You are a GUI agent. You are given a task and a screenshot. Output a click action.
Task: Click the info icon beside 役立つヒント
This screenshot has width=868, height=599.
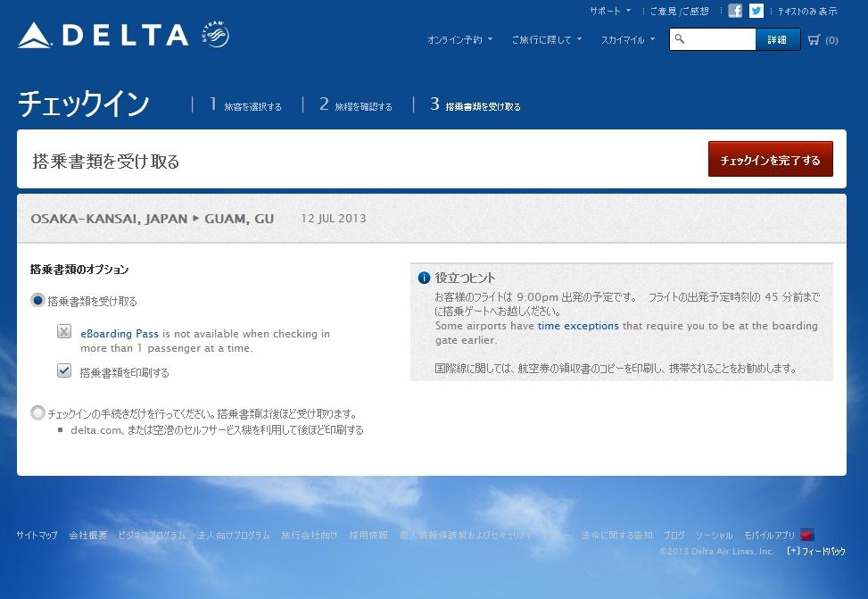424,278
